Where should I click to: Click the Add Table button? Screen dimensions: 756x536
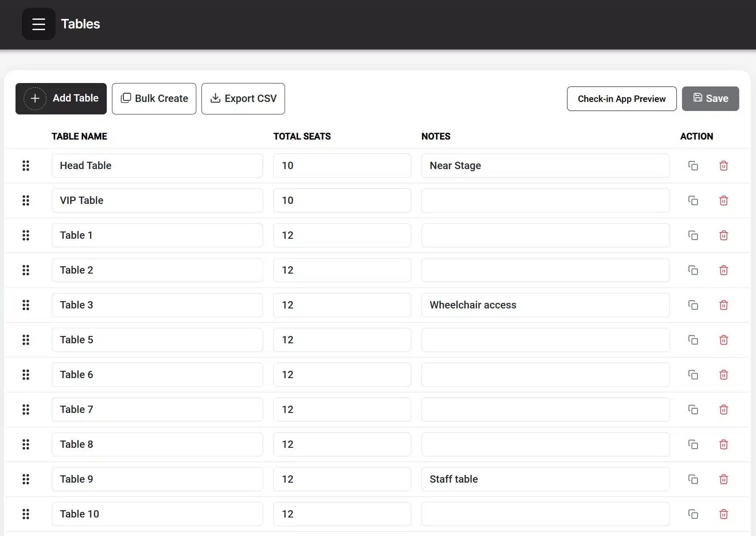pyautogui.click(x=61, y=99)
